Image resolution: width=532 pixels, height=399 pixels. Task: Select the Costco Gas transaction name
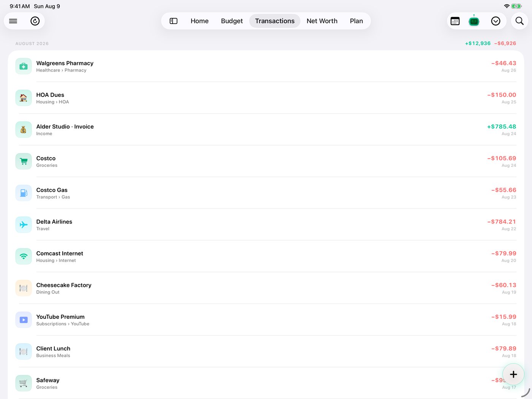[x=52, y=190]
